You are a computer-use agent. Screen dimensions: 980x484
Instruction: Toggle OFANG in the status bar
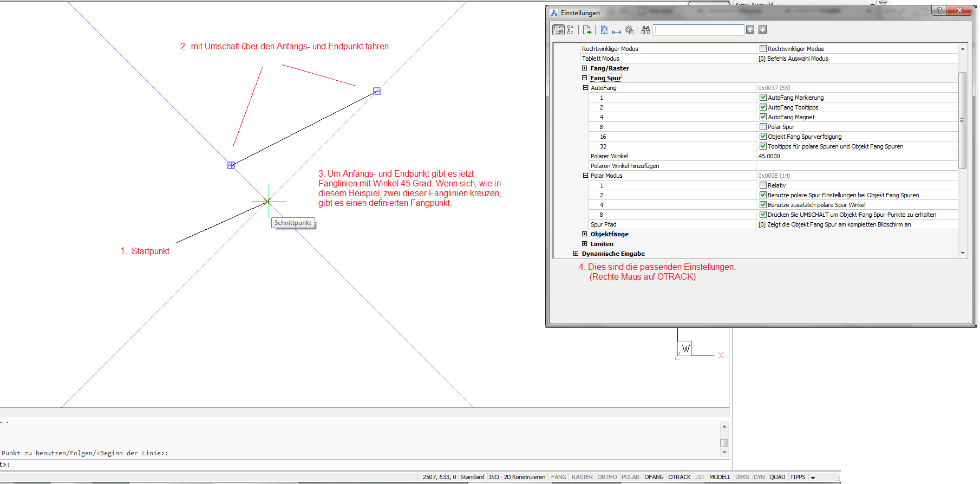tap(654, 477)
